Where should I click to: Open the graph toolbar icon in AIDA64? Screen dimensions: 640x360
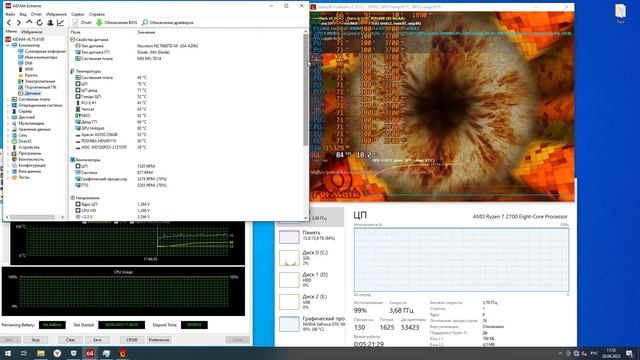pos(60,23)
